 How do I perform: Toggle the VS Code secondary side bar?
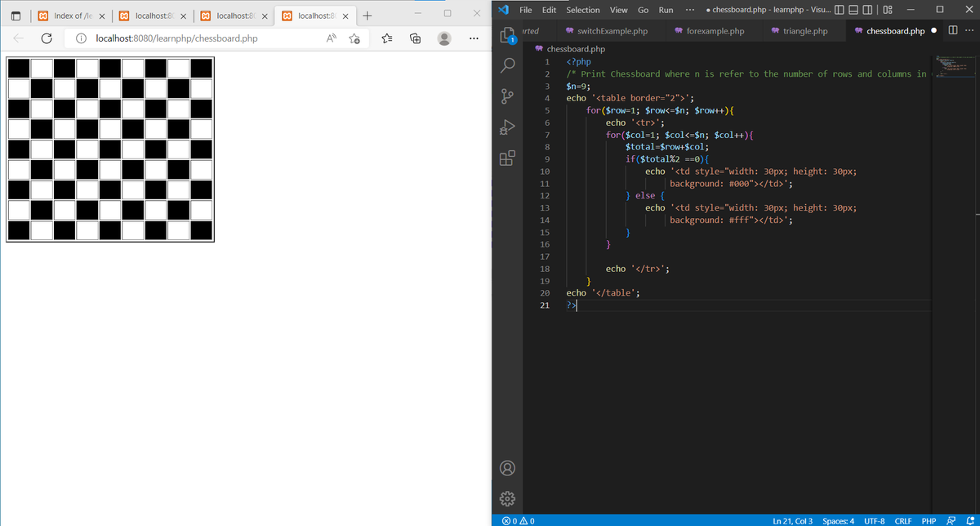pyautogui.click(x=866, y=10)
